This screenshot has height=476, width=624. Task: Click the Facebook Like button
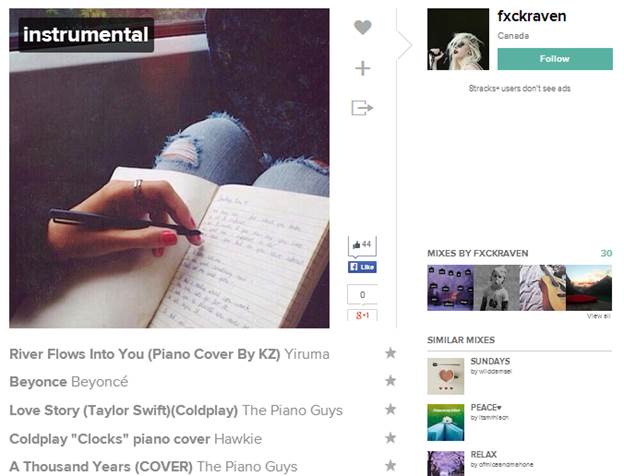tap(362, 267)
